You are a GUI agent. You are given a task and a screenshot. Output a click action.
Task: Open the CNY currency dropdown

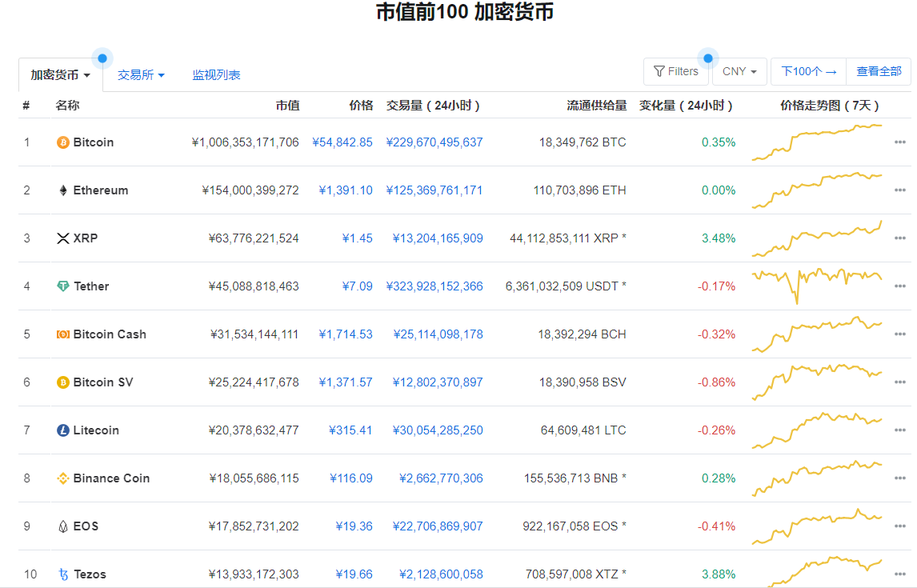click(x=739, y=71)
